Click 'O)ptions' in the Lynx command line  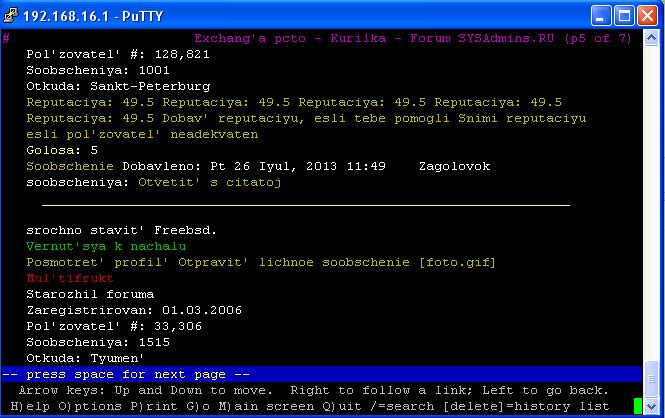click(x=90, y=407)
